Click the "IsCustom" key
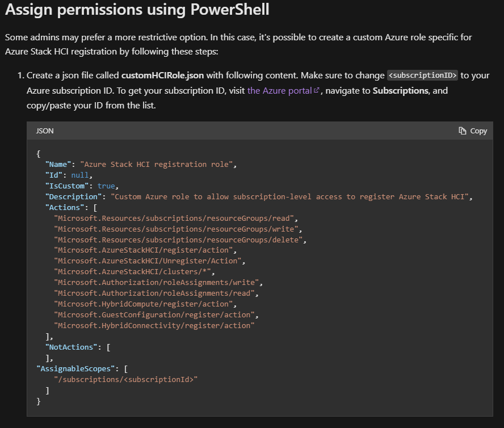The image size is (504, 428). (x=67, y=186)
